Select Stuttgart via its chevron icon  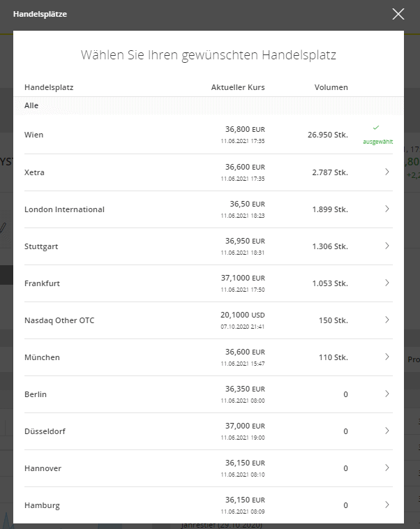coord(387,246)
